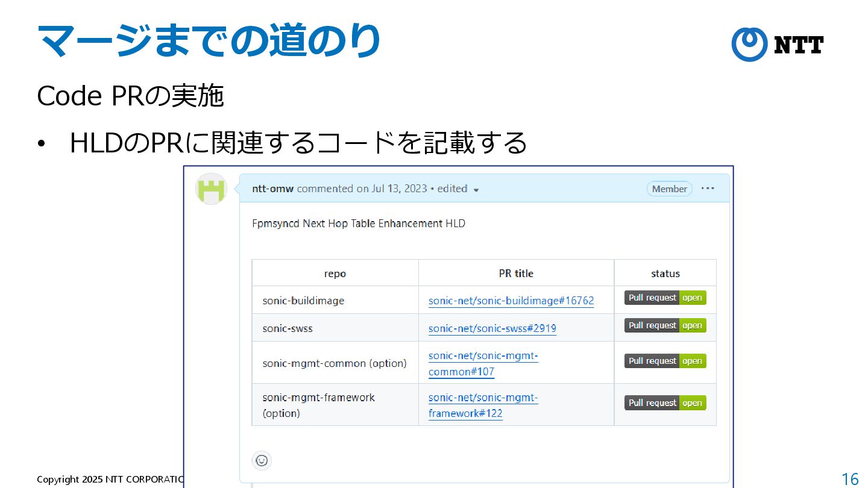Viewport: 868px width, 488px height.
Task: Open the sonic-net/sonic-swss#2919 link
Action: pyautogui.click(x=492, y=328)
